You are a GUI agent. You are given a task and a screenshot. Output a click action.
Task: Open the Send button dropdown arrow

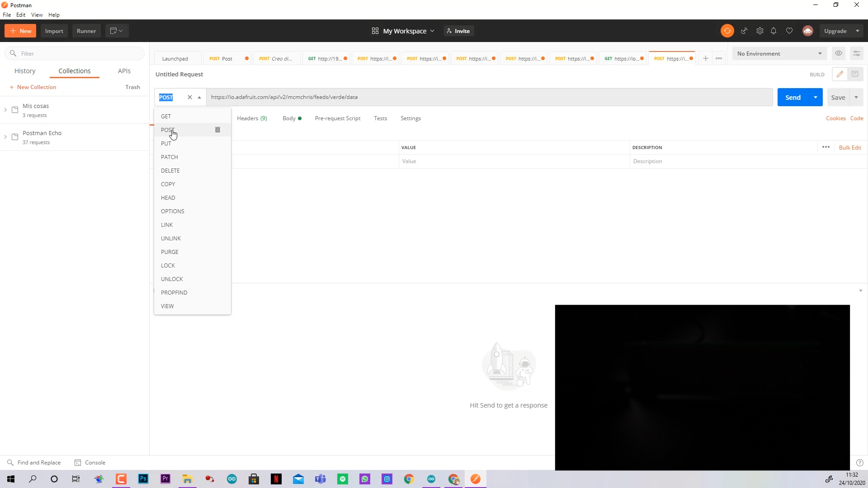[x=816, y=97]
